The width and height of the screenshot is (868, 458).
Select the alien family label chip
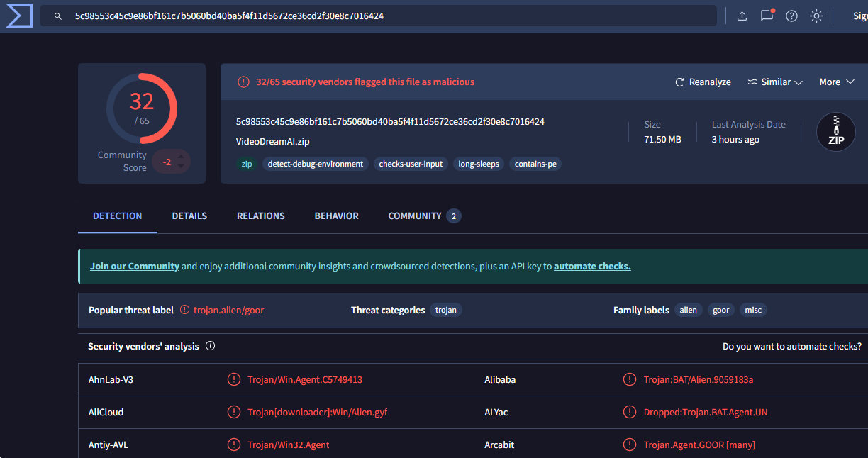689,310
